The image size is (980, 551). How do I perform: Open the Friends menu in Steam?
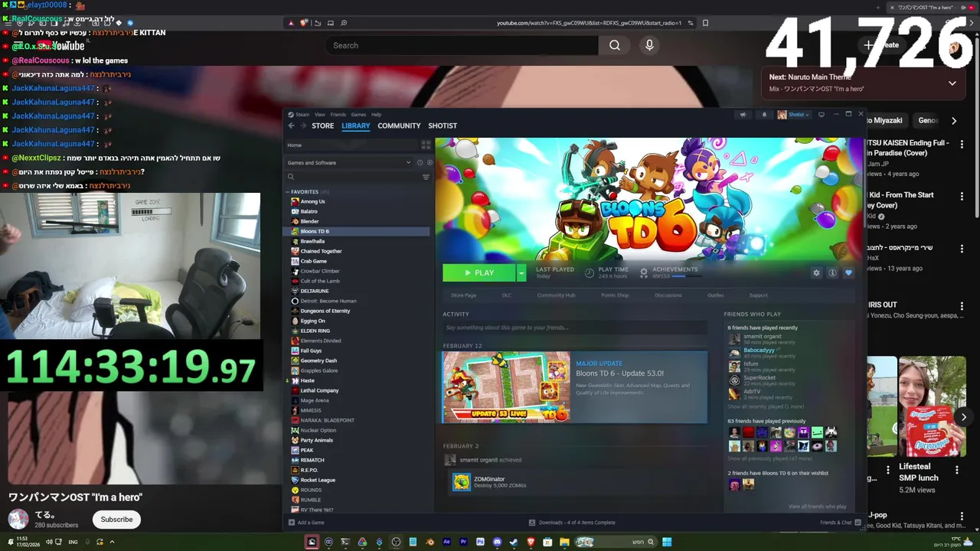point(338,115)
